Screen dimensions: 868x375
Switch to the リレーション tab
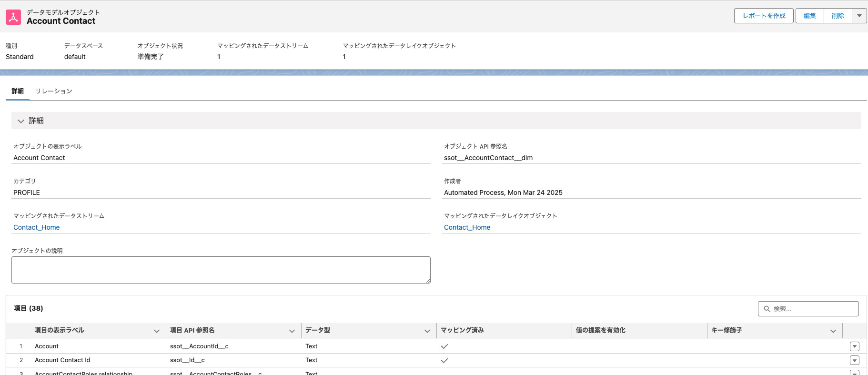click(x=54, y=91)
